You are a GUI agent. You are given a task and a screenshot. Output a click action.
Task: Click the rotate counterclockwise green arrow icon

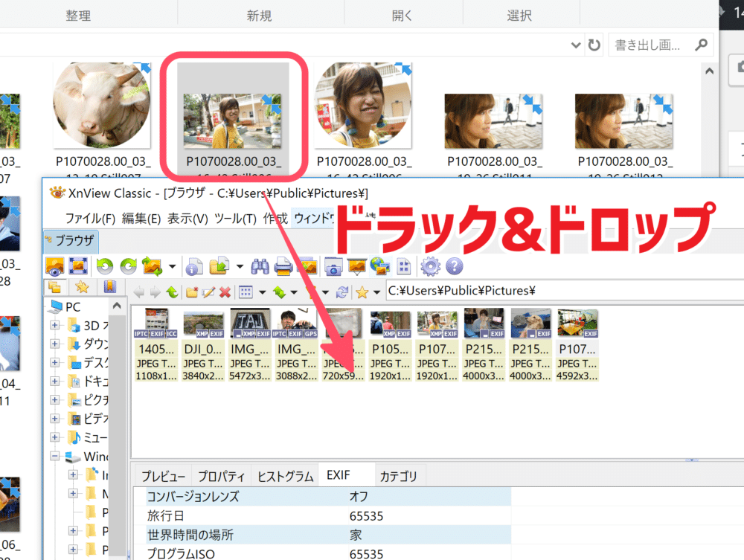point(105,265)
